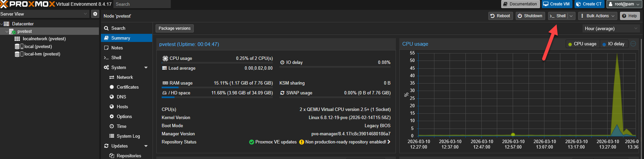Click the top Search input field
The height and width of the screenshot is (159, 644).
[x=142, y=4]
